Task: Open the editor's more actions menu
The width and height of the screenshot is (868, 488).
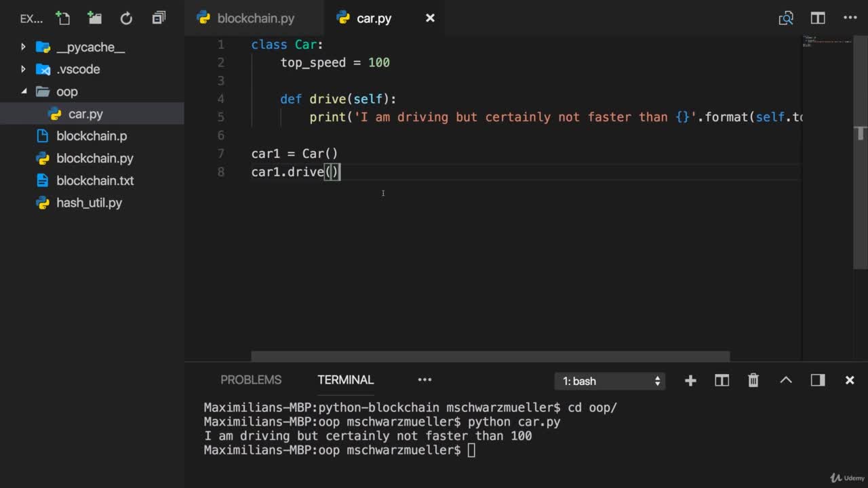Action: pos(850,18)
